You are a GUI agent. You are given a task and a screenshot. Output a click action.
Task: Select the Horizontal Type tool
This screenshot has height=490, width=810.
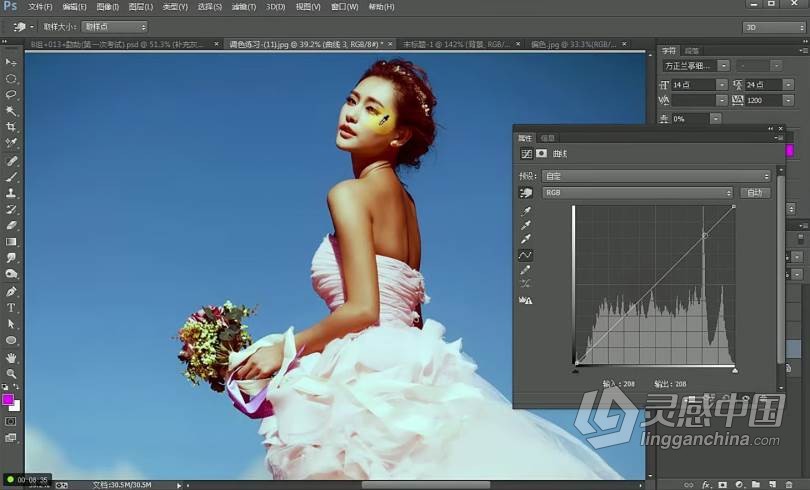click(x=11, y=308)
